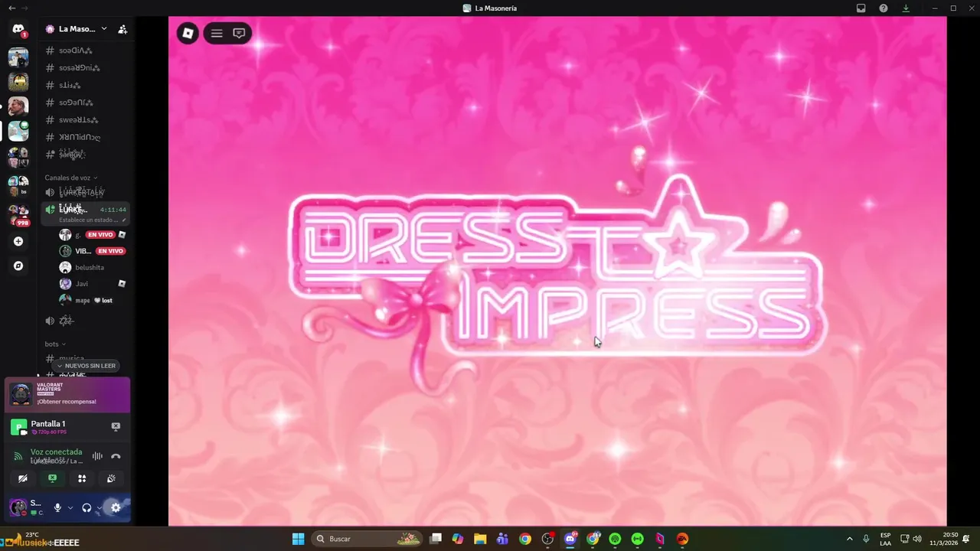Open headphone output options chevron

click(x=99, y=507)
